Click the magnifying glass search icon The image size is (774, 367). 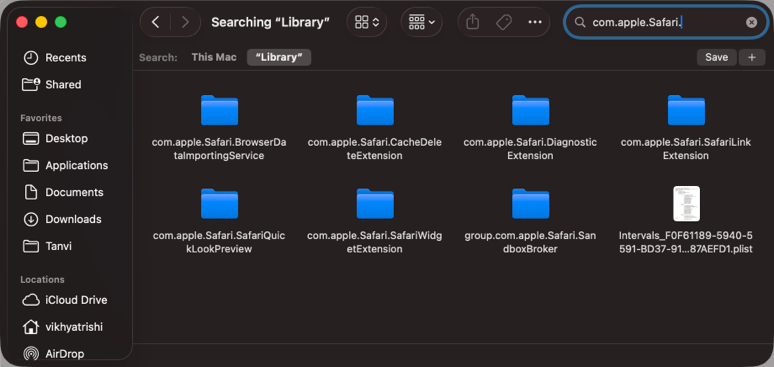(580, 22)
